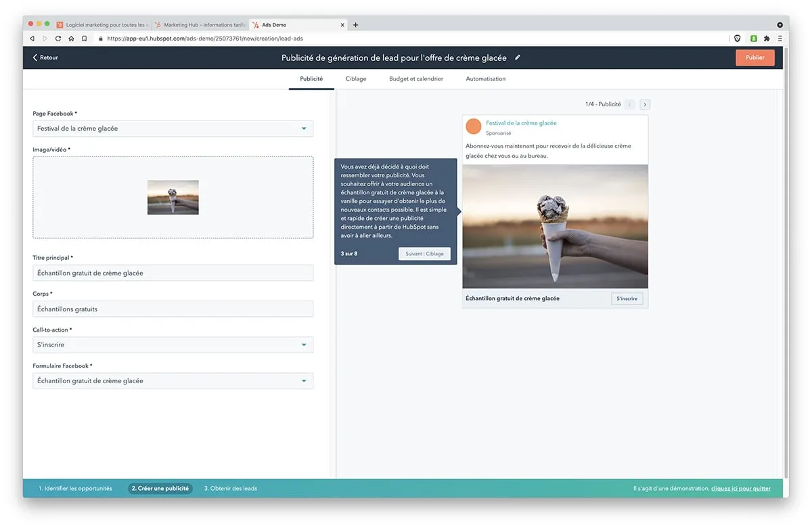Click Festival de la crème glacée preview link
Screen dimensions: 812x528
[x=521, y=123]
